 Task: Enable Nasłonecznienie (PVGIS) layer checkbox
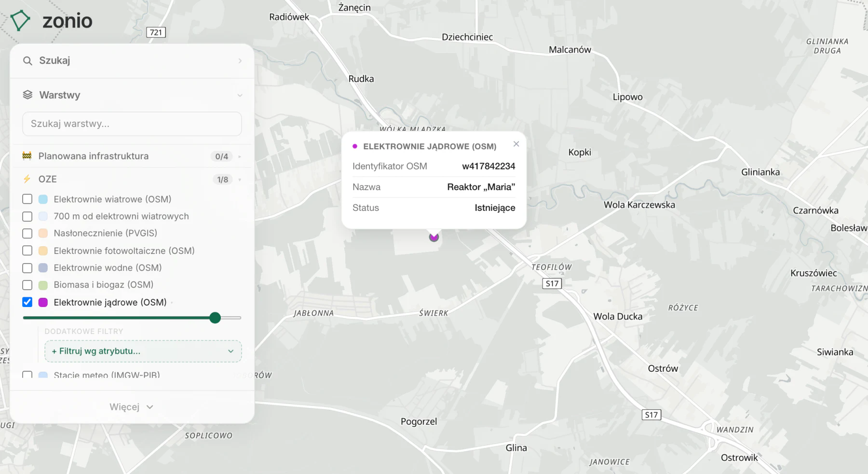point(27,234)
